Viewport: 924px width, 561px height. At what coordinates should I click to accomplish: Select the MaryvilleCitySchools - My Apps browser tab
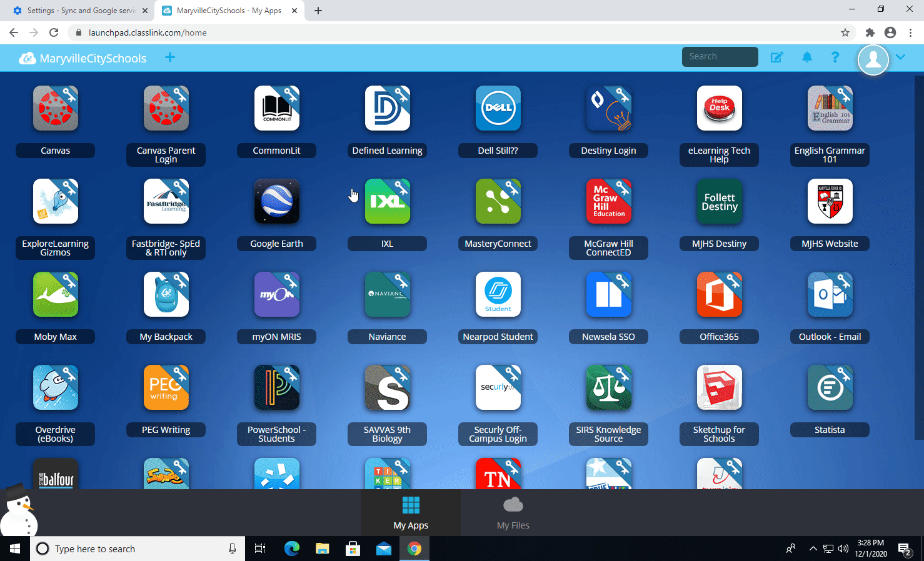coord(229,11)
